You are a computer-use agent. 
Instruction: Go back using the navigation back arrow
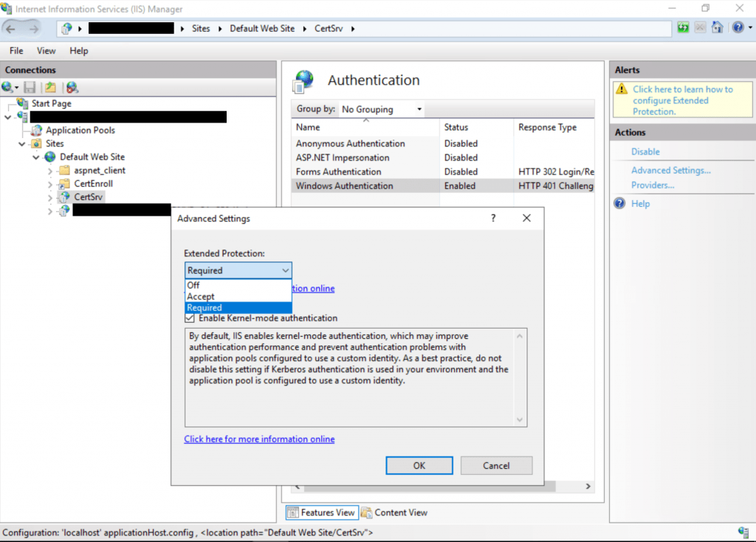tap(11, 29)
